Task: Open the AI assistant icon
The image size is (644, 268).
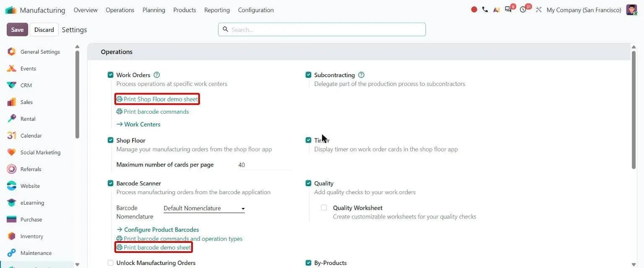Action: 496,10
